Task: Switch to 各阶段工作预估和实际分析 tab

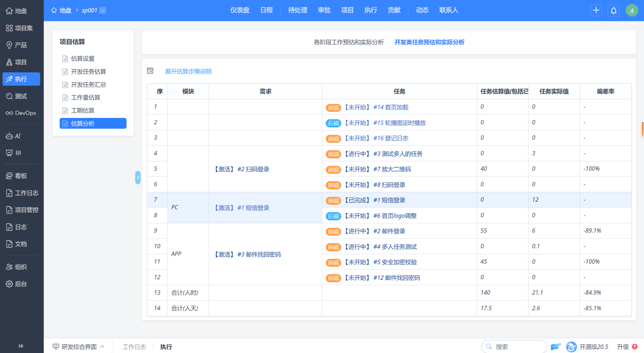Action: click(x=348, y=42)
